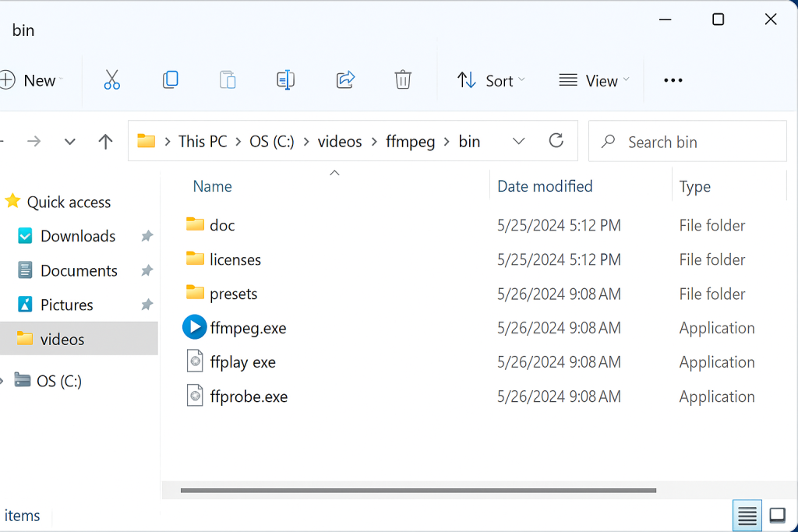Switch to details view layout toggle

[x=747, y=515]
